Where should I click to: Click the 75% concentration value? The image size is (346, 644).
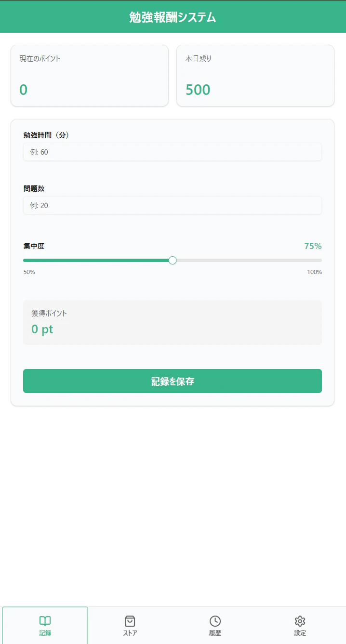click(313, 246)
